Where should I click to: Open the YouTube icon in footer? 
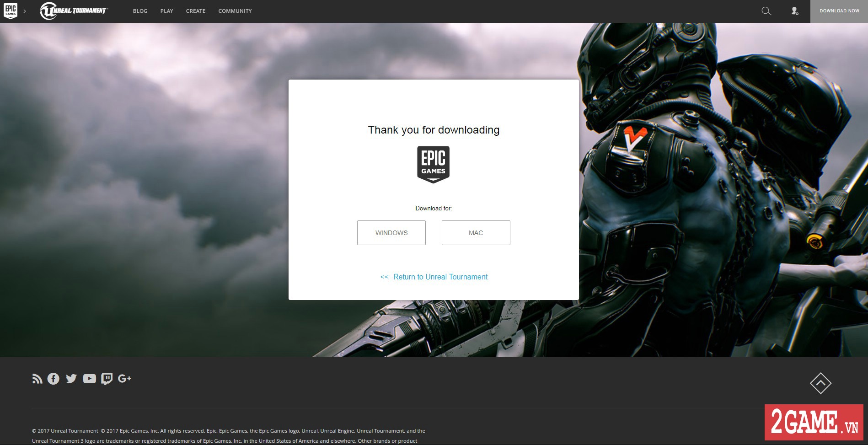click(x=89, y=379)
